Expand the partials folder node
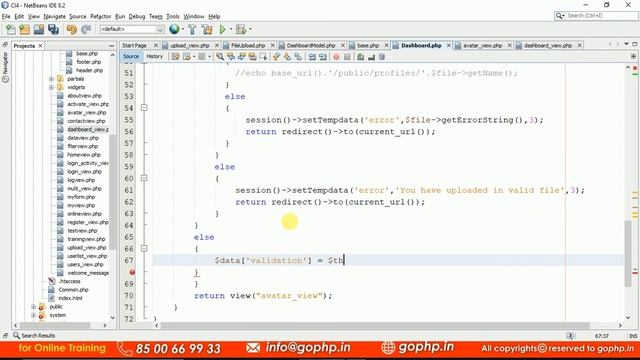 click(x=51, y=79)
